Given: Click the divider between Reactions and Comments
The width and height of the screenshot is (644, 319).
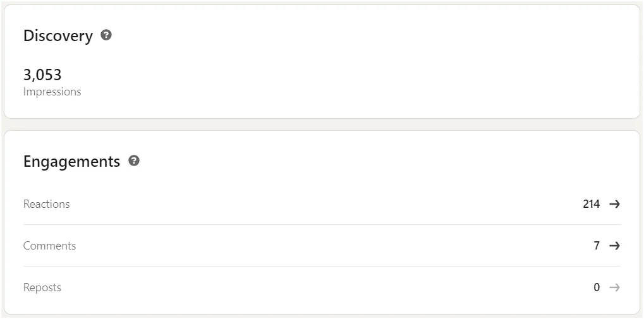Looking at the screenshot, I should click(x=322, y=225).
